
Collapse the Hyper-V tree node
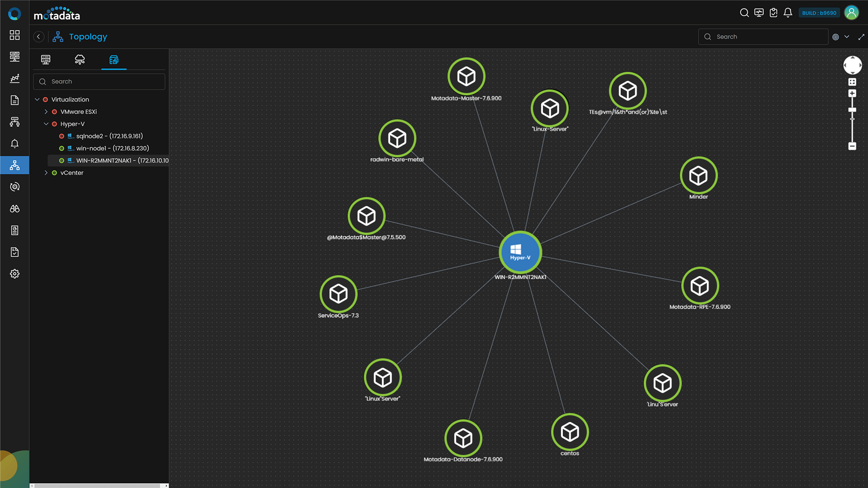[x=46, y=124]
